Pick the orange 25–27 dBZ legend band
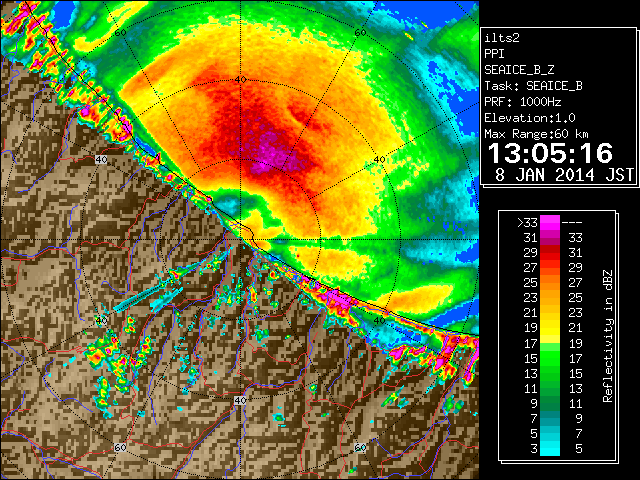640x480 pixels. pos(550,283)
